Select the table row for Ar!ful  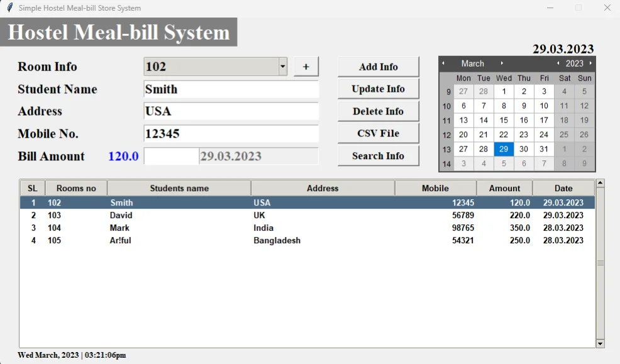[x=307, y=241]
